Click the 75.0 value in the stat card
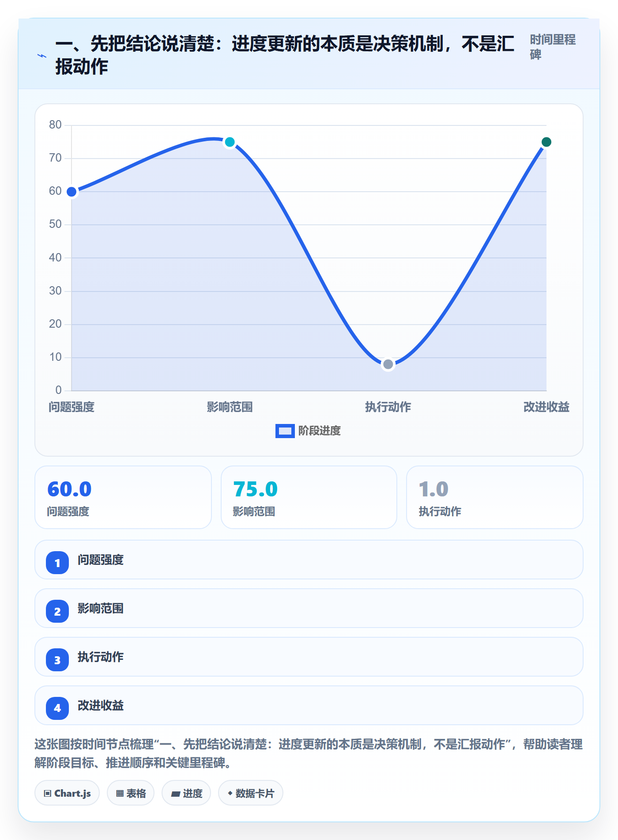Viewport: 618px width, 840px height. [256, 489]
